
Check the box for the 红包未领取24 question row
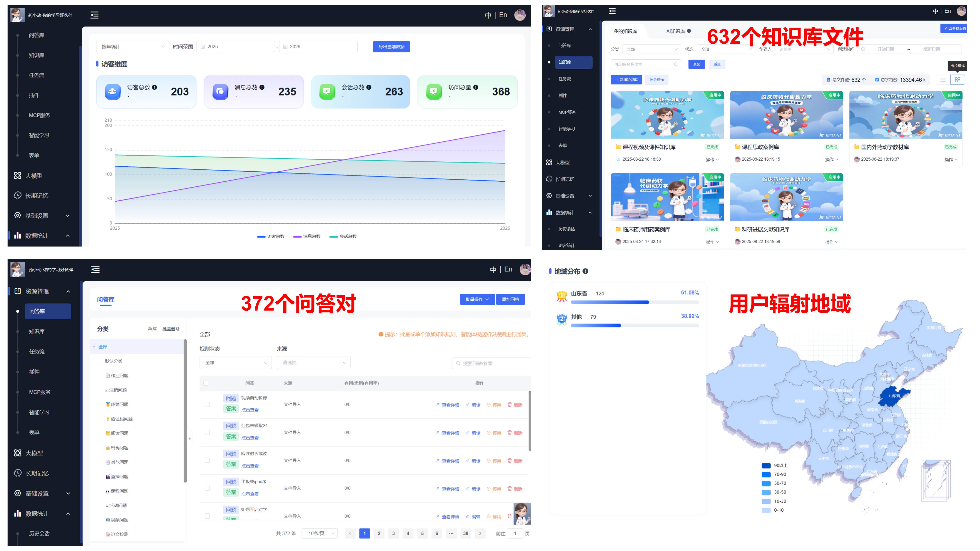(207, 432)
